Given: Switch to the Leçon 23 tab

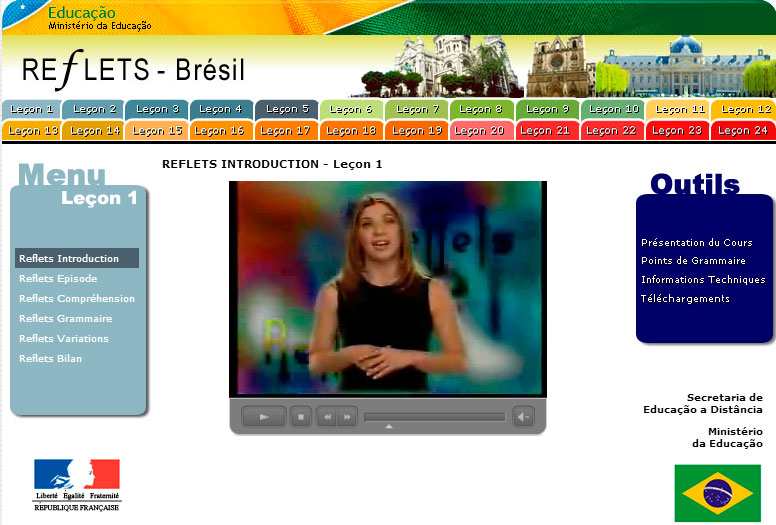Looking at the screenshot, I should (x=678, y=131).
